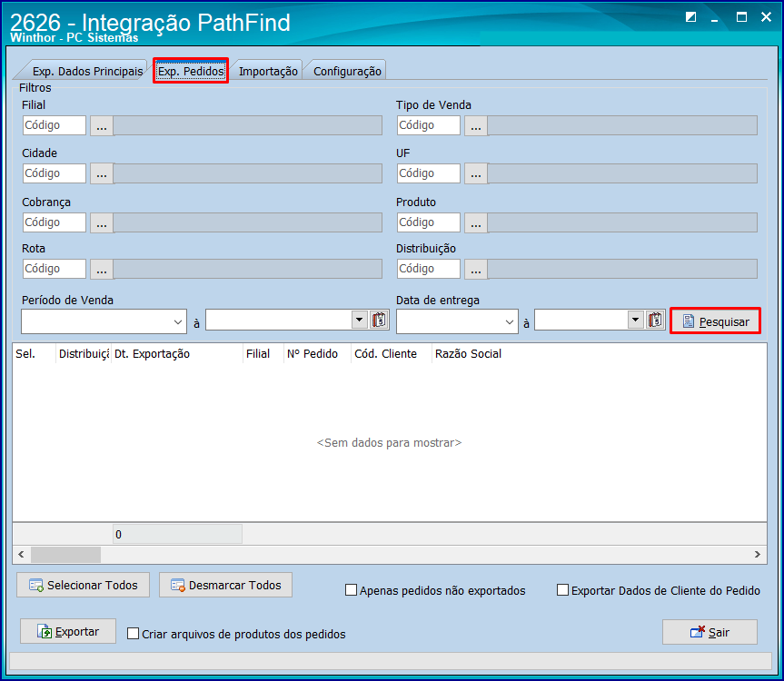Open UF lookup ellipsis button
This screenshot has height=681, width=784.
coord(476,173)
